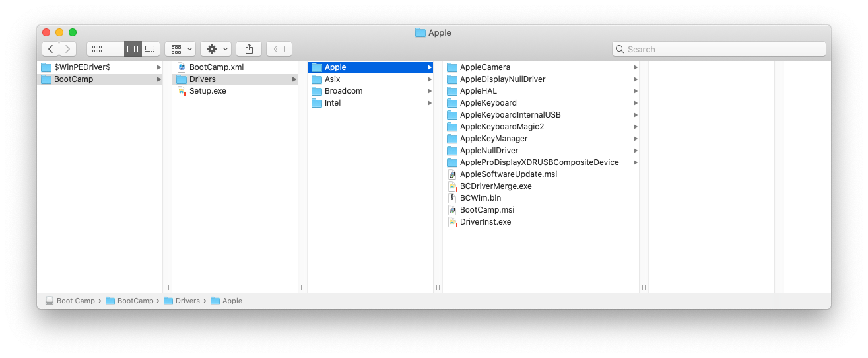Click the green full-screen window button
This screenshot has width=868, height=358.
[73, 32]
